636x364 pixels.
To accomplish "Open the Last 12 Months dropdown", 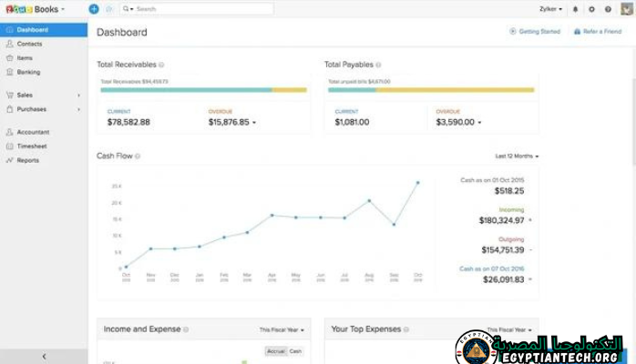I will pos(517,157).
